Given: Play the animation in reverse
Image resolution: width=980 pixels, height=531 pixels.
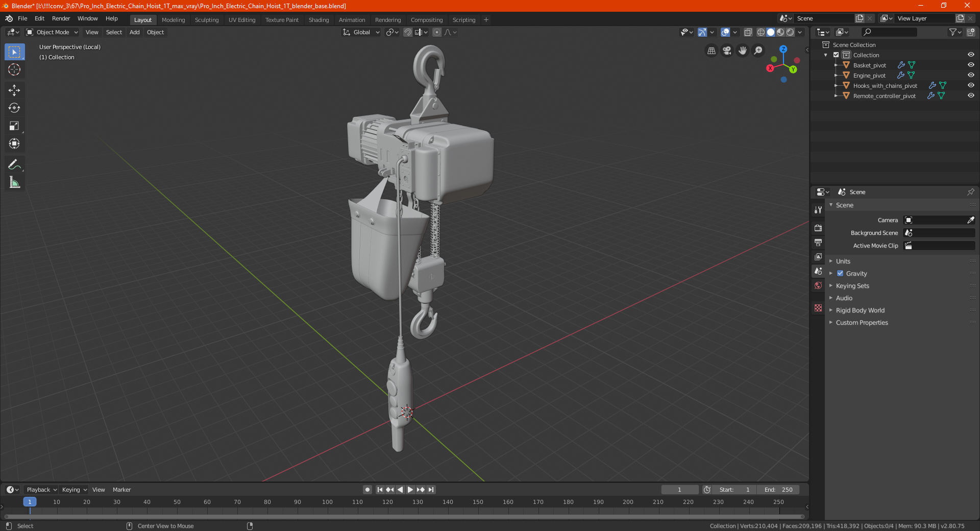Looking at the screenshot, I should point(400,490).
